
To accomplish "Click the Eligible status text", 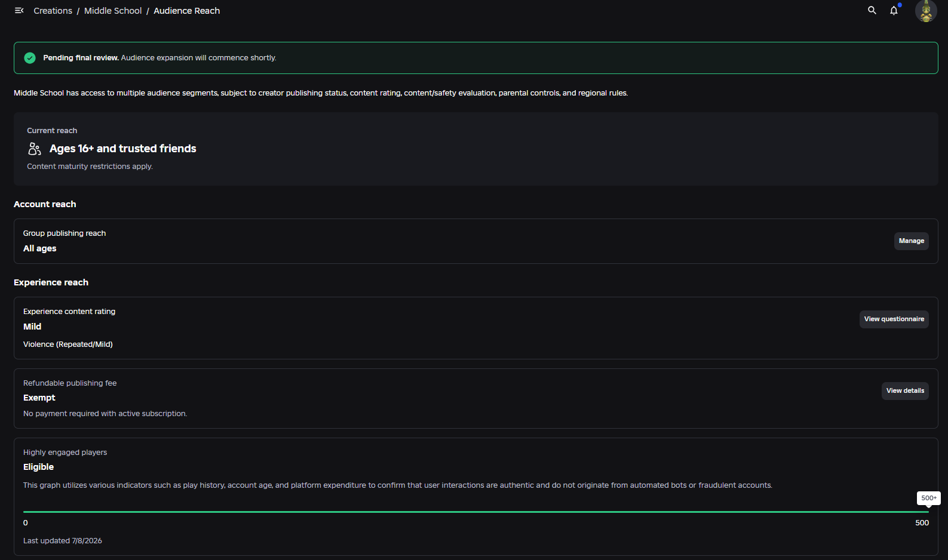I will [x=38, y=467].
